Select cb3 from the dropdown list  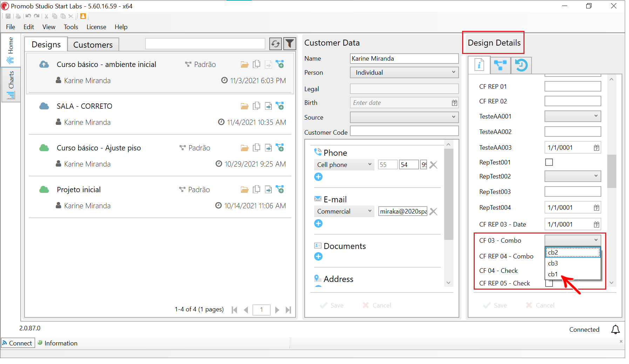coord(553,263)
